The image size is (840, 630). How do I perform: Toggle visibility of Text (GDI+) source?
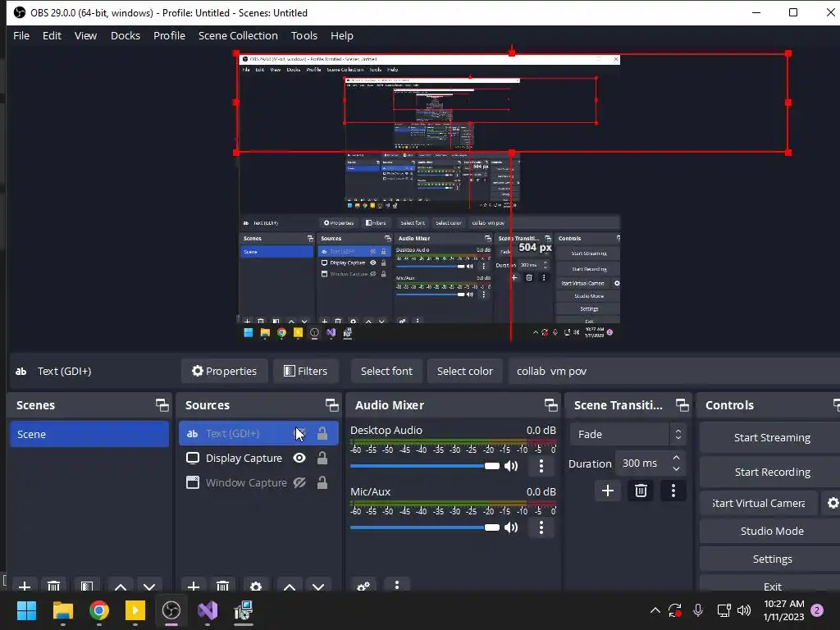[x=300, y=433]
